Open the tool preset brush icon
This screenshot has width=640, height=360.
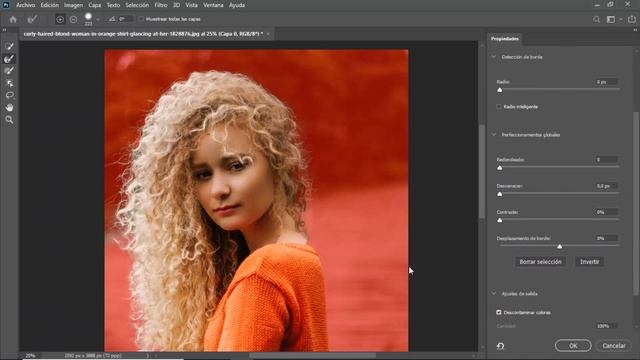point(32,19)
